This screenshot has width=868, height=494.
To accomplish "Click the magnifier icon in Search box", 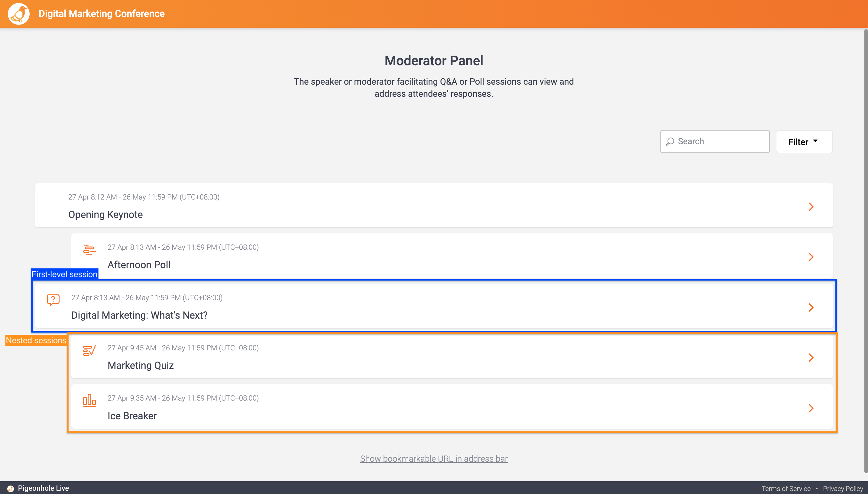I will pos(670,141).
